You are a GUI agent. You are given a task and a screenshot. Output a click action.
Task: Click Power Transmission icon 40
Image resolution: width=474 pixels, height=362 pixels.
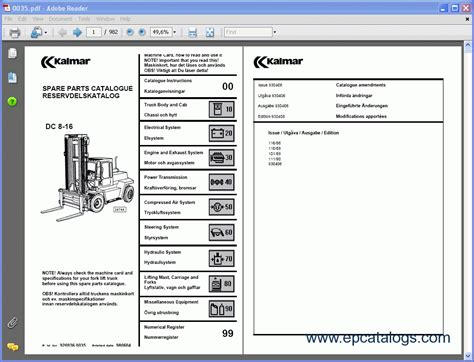222,182
